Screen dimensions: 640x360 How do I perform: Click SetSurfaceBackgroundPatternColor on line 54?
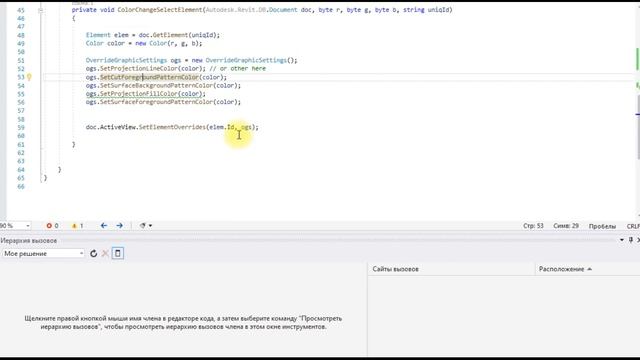pyautogui.click(x=156, y=85)
